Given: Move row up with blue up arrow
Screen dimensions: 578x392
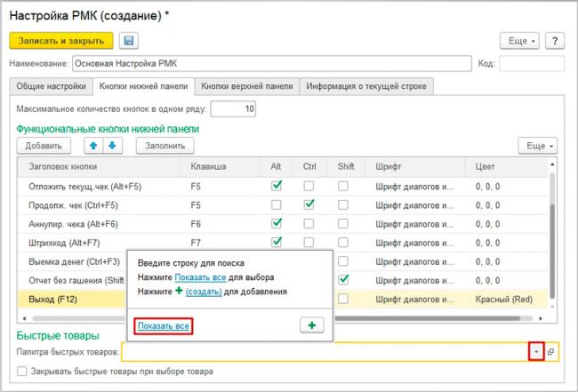Looking at the screenshot, I should [x=93, y=146].
